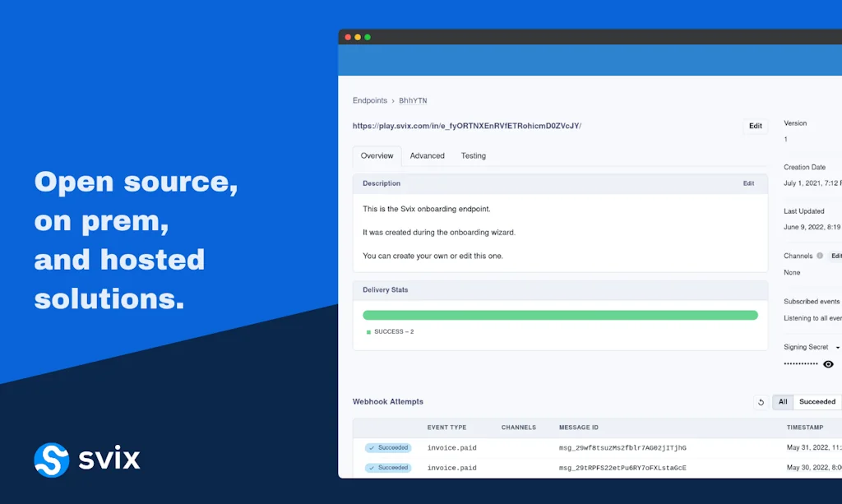Click the Last Updated value
The width and height of the screenshot is (842, 504).
(812, 228)
